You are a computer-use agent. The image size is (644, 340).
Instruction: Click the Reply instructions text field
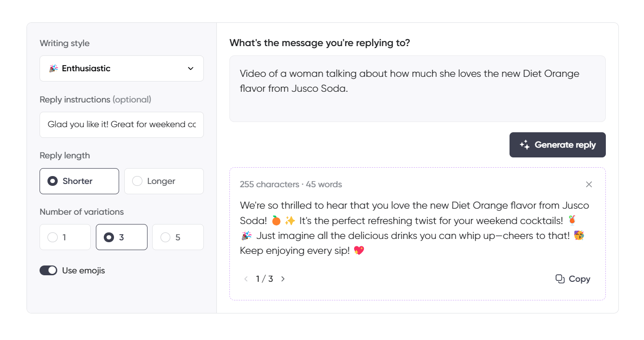(121, 124)
